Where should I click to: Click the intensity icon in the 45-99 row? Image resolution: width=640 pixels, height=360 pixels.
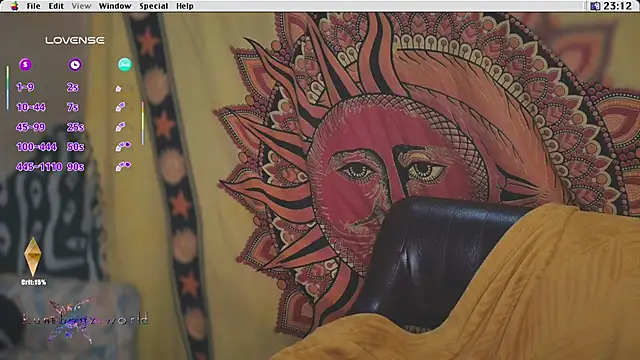[120, 127]
